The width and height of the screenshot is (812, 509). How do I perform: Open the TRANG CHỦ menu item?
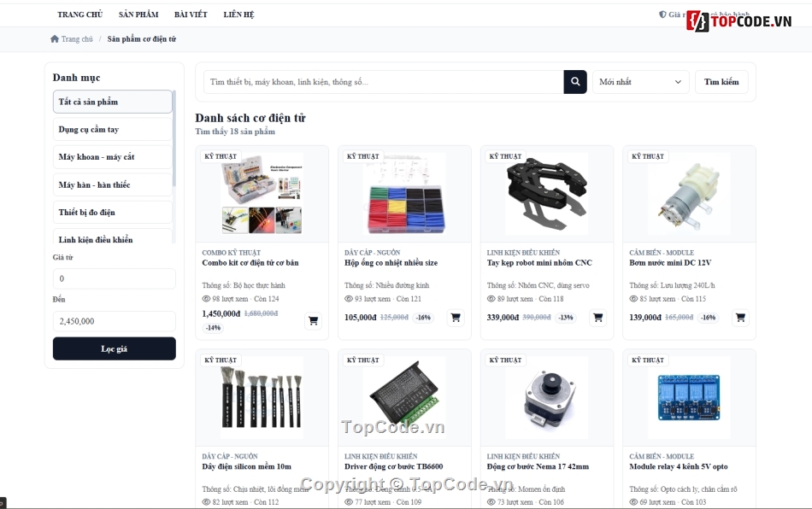coord(80,15)
